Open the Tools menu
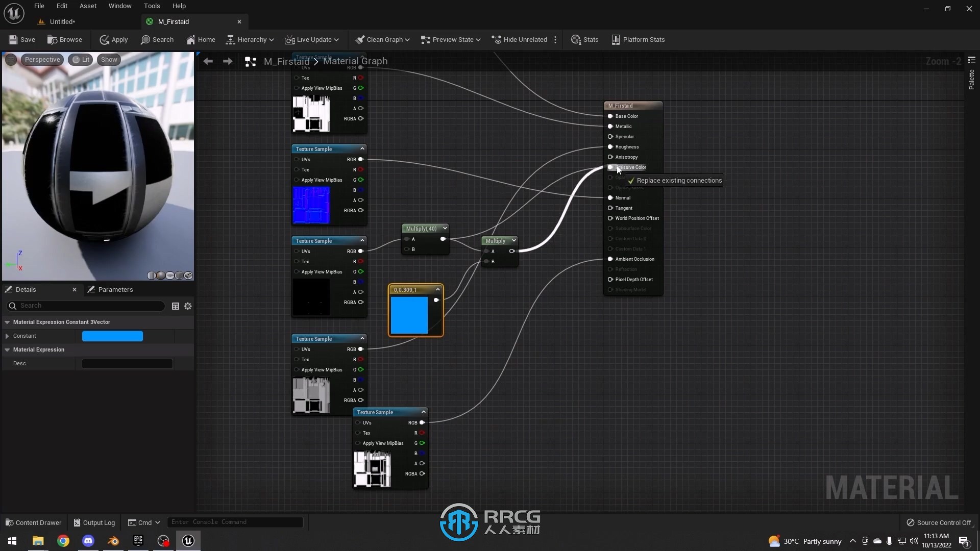 tap(152, 6)
